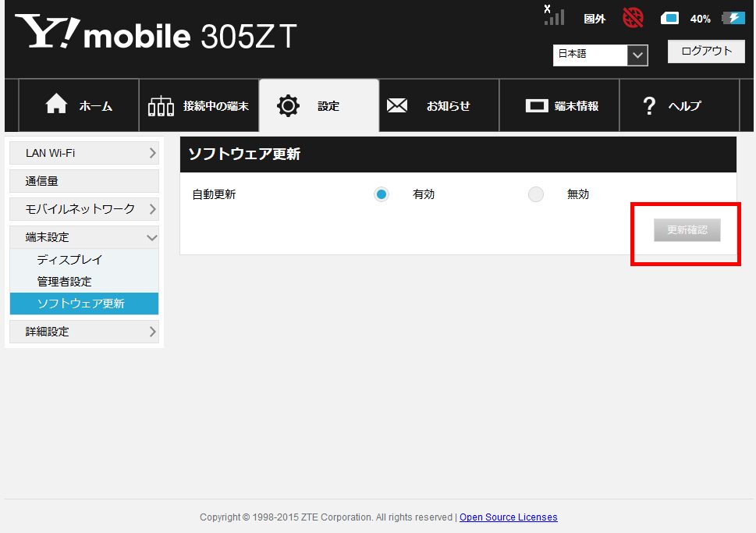Expand the 詳細設定 sidebar section
756x533 pixels.
84,332
